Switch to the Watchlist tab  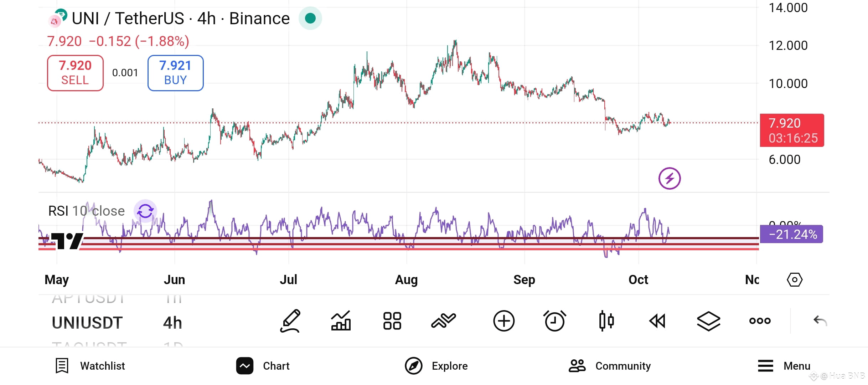point(90,366)
